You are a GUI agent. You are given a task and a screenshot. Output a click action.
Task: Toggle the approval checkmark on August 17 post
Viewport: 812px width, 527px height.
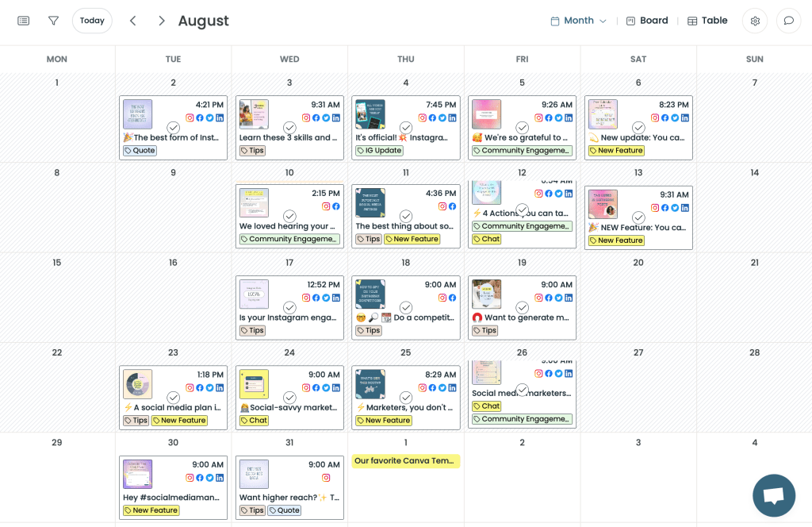click(289, 308)
